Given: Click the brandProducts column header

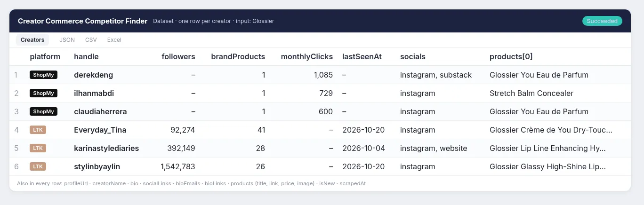Looking at the screenshot, I should pos(238,56).
